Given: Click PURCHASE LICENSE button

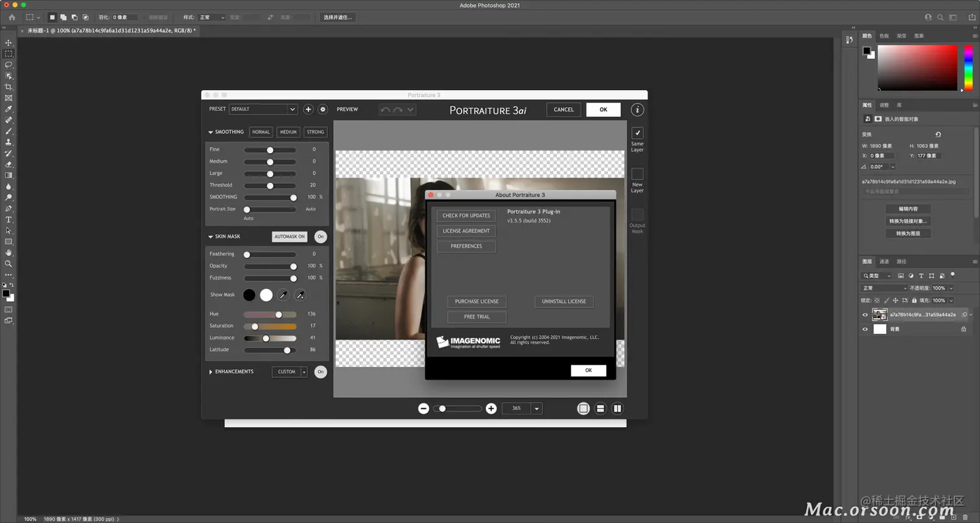Looking at the screenshot, I should (x=476, y=301).
